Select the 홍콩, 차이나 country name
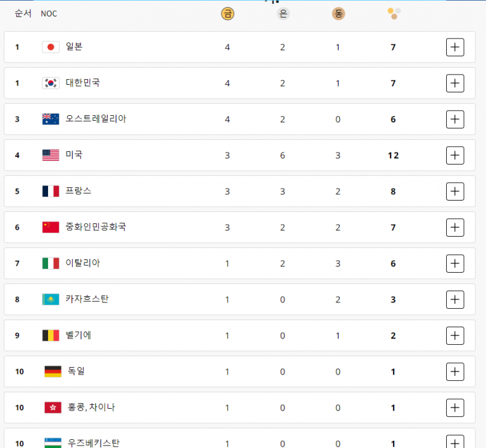486x448 pixels. coord(91,408)
